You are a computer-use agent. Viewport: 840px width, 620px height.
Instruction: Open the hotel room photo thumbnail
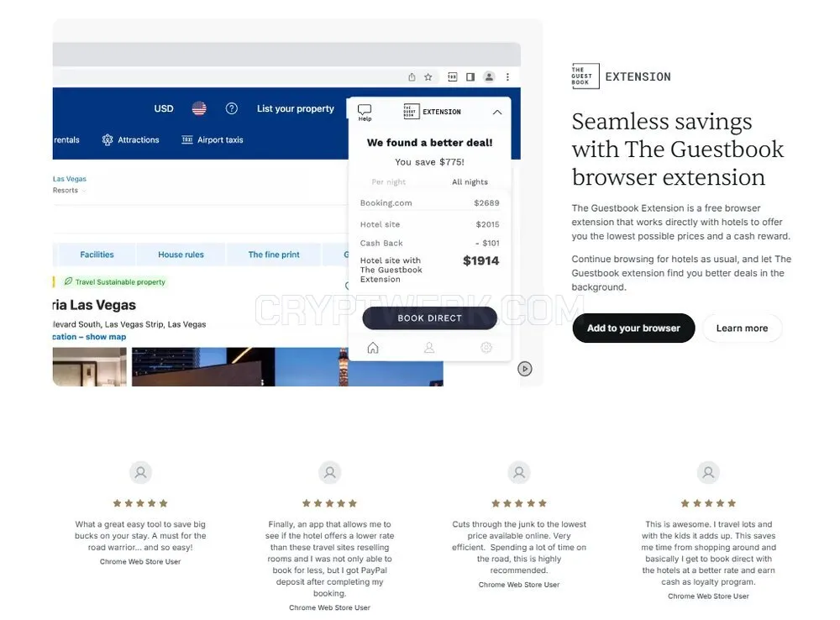[90, 366]
